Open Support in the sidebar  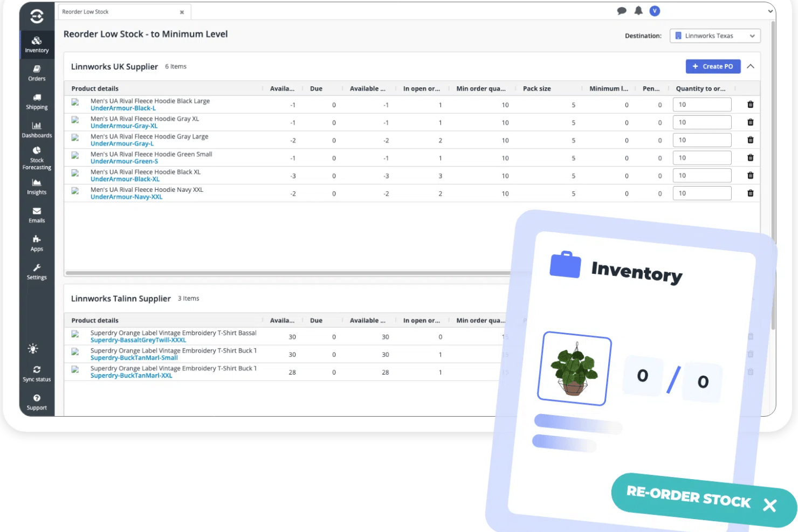37,402
